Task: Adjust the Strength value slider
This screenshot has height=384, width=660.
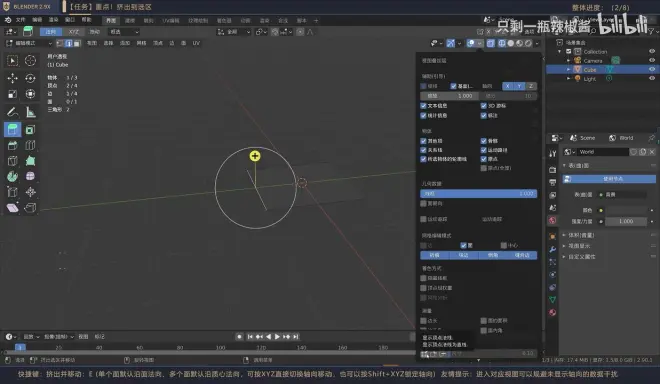Action: point(626,221)
